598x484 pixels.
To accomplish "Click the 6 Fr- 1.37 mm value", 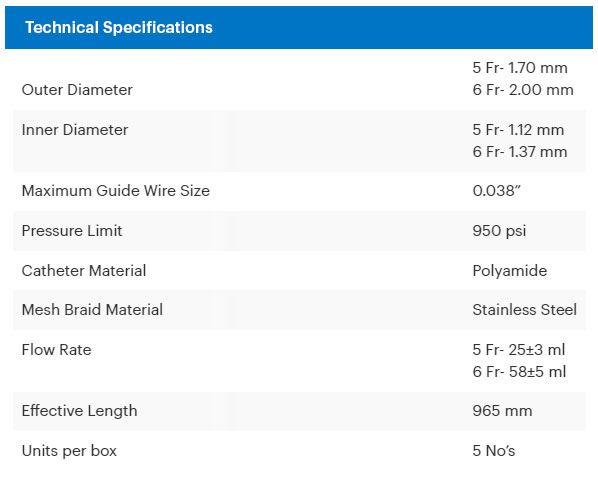I will (x=520, y=152).
